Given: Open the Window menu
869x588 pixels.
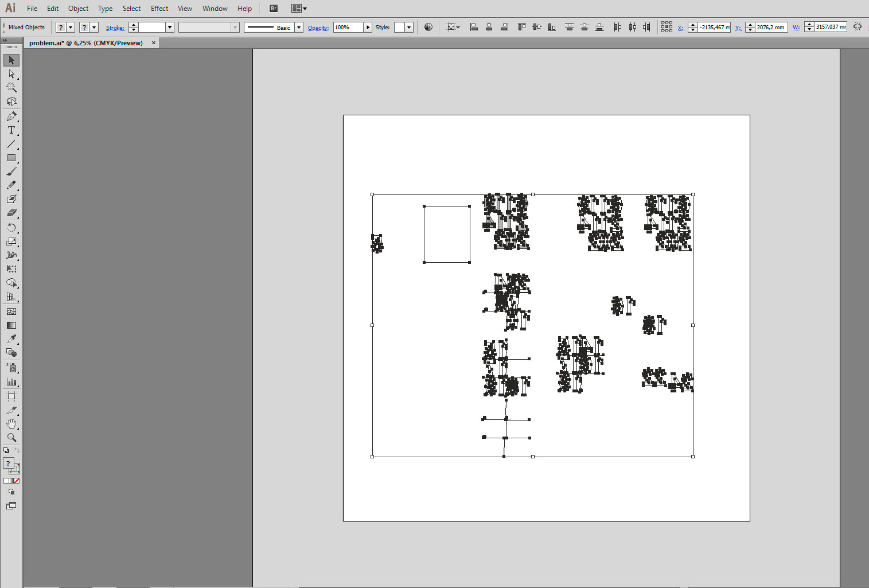Looking at the screenshot, I should click(215, 9).
